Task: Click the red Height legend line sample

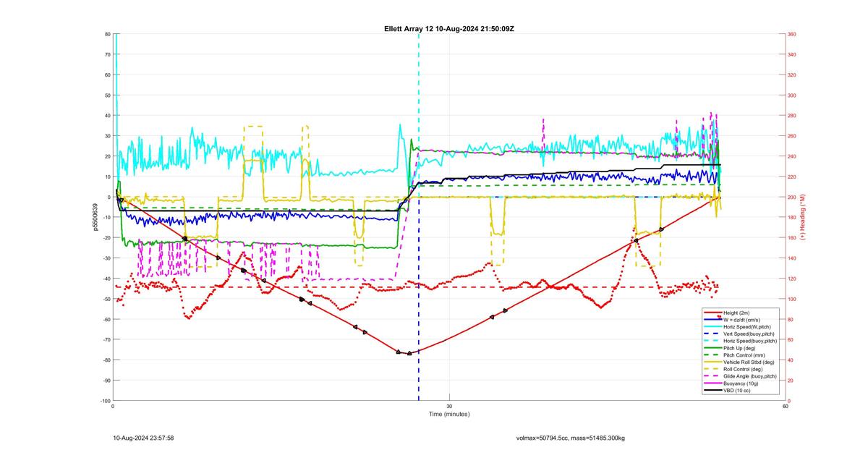Action: (712, 313)
